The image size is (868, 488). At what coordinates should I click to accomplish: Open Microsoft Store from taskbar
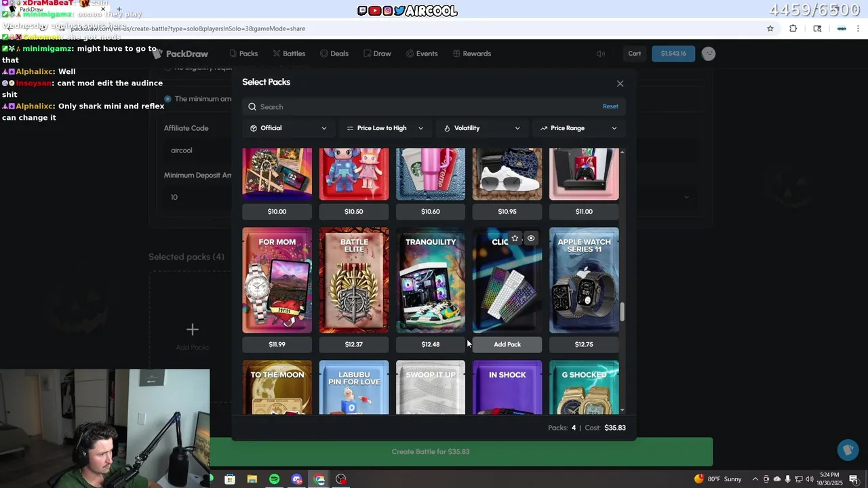tap(230, 479)
